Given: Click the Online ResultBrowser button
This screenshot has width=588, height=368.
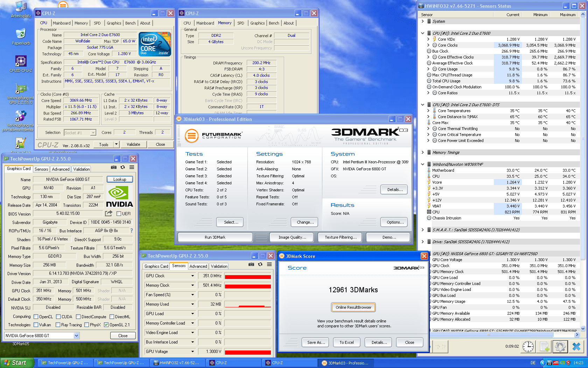Looking at the screenshot, I should [353, 307].
